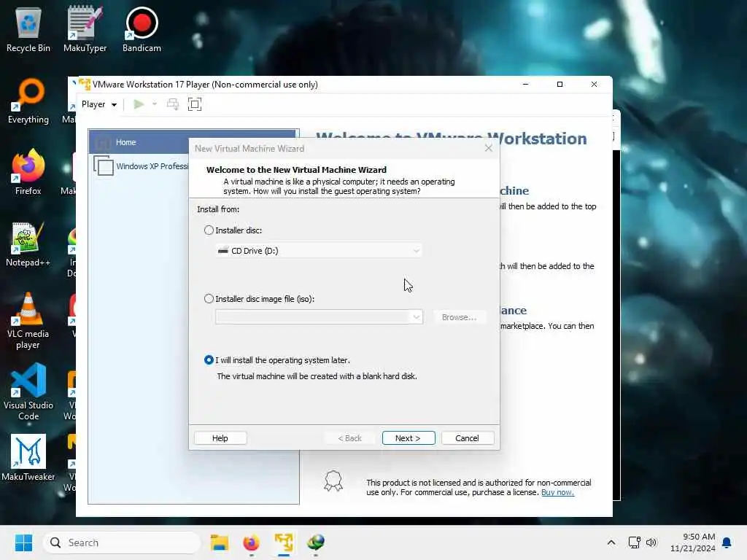Click Browse to locate an ISO file
The width and height of the screenshot is (747, 560).
(x=459, y=317)
